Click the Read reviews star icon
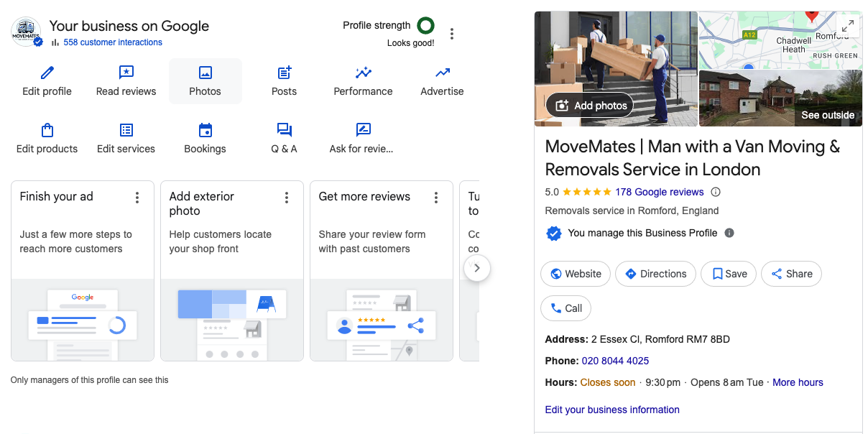868x434 pixels. point(126,73)
